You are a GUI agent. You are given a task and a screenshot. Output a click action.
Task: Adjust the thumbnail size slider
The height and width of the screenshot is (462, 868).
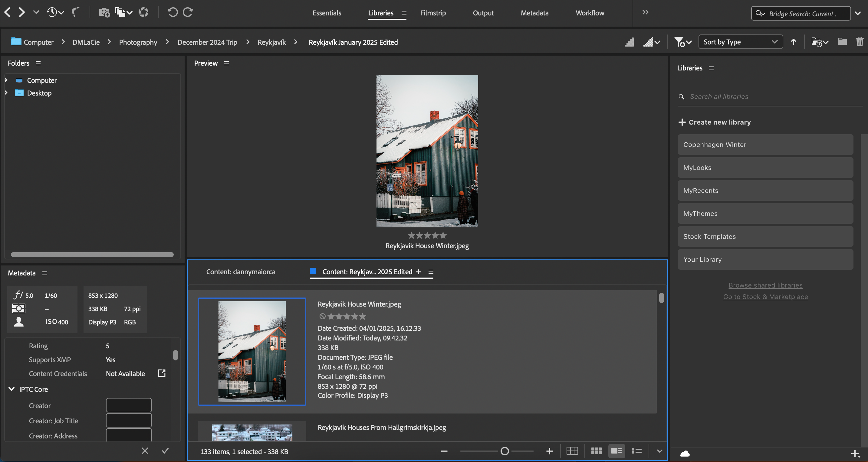(505, 451)
